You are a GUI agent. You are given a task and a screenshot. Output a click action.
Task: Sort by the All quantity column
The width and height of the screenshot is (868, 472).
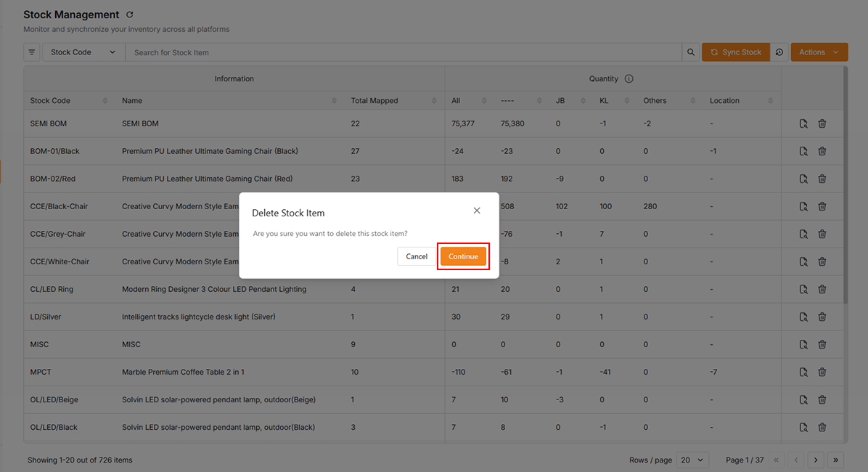click(484, 101)
